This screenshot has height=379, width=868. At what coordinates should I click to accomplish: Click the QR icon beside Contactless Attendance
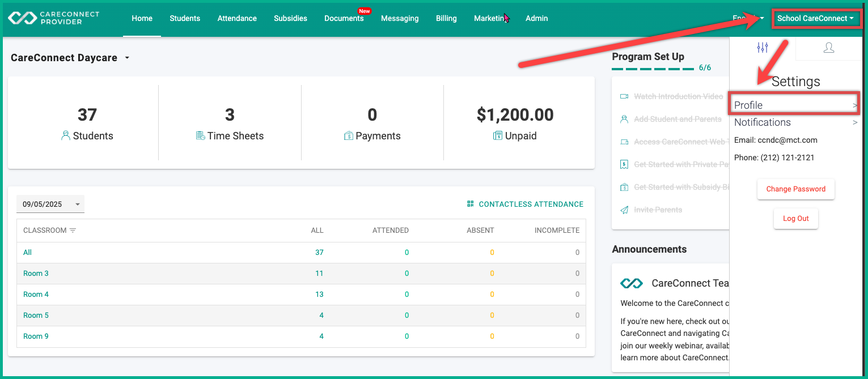(x=470, y=204)
